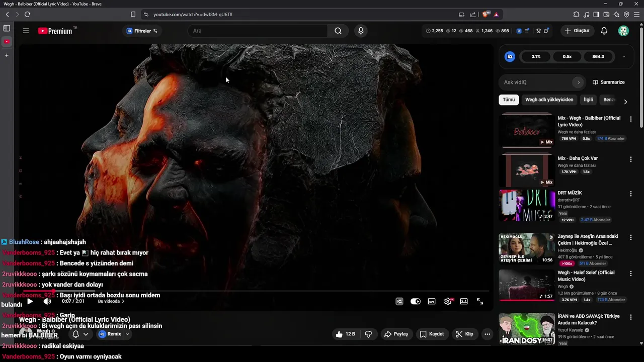Open Brave Rewards triangle icon

[496, 14]
